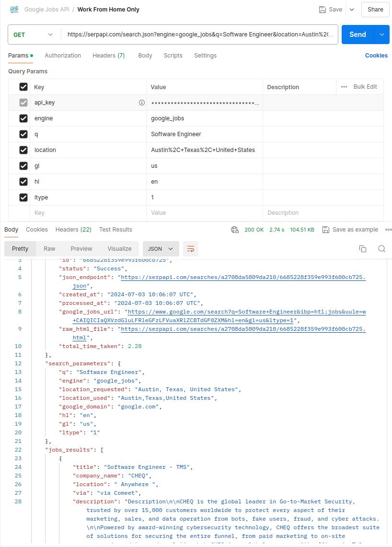
Task: Click the empty new Value field
Action: coord(204,213)
